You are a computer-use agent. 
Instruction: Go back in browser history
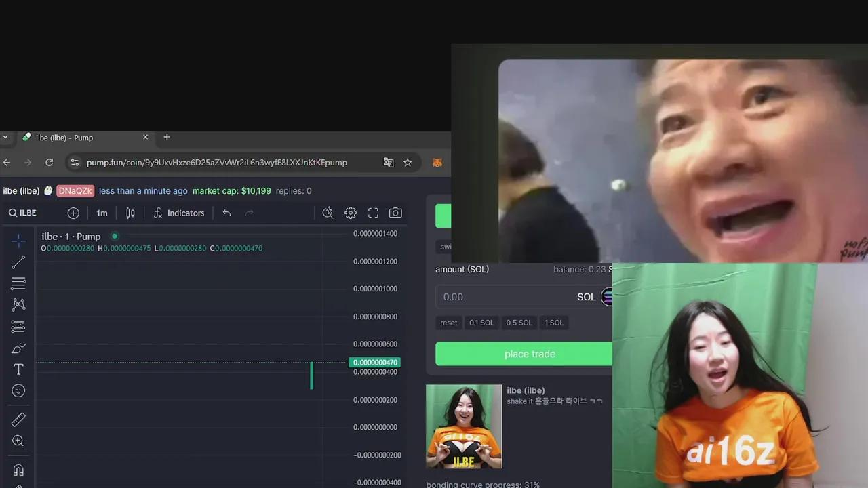pos(7,163)
